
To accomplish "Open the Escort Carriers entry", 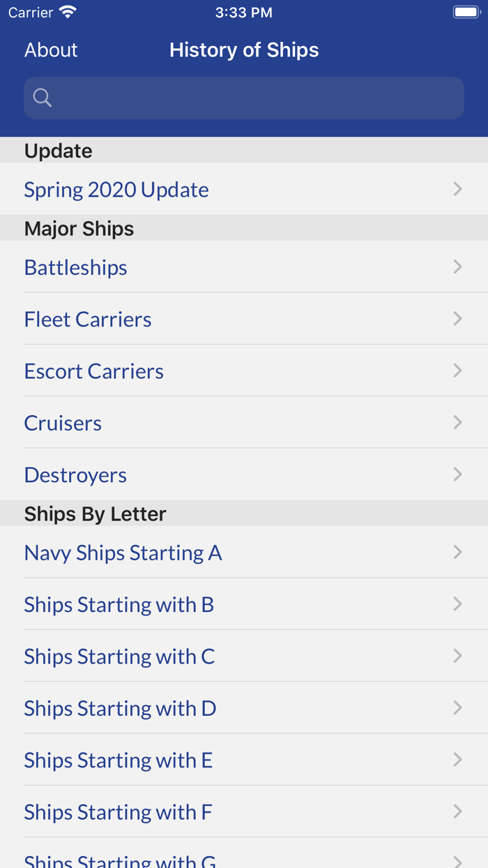I will pyautogui.click(x=93, y=371).
